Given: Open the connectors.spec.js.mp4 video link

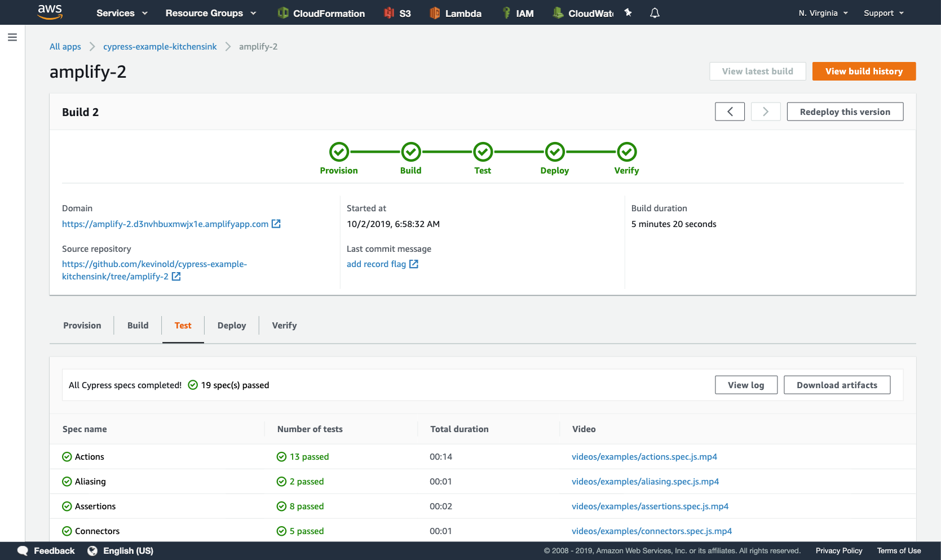Looking at the screenshot, I should click(652, 531).
